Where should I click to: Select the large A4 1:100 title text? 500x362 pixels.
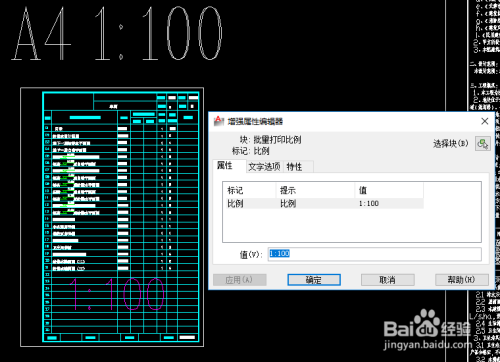tap(117, 33)
